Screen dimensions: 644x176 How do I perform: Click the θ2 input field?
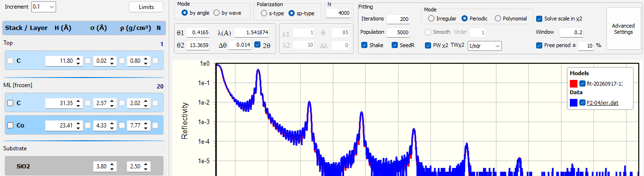coord(198,45)
